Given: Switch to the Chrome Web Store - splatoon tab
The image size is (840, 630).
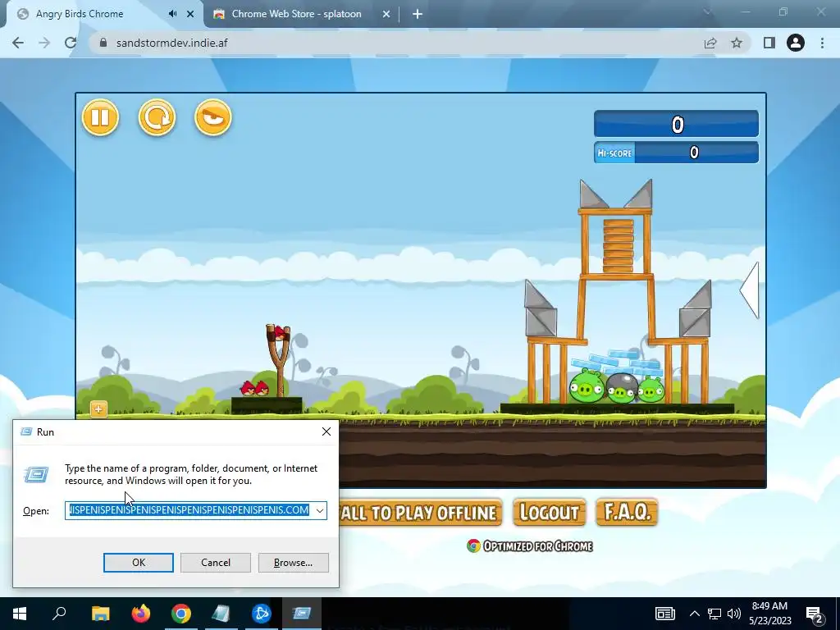Looking at the screenshot, I should point(296,14).
